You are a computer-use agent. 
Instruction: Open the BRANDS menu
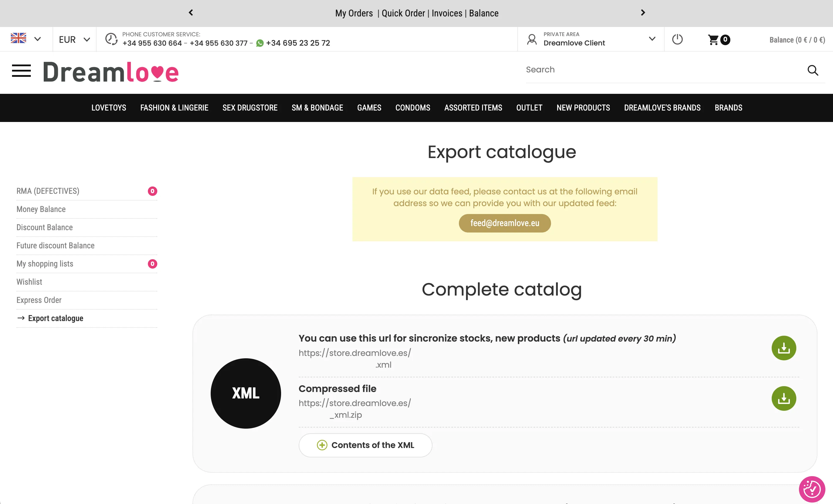pyautogui.click(x=728, y=108)
